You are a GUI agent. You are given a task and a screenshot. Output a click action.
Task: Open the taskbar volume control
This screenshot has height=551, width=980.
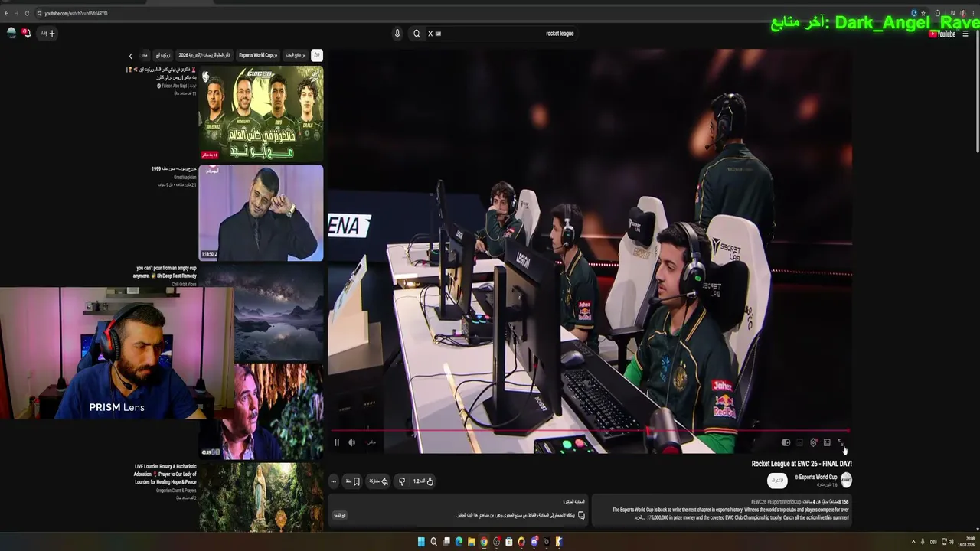pyautogui.click(x=951, y=542)
